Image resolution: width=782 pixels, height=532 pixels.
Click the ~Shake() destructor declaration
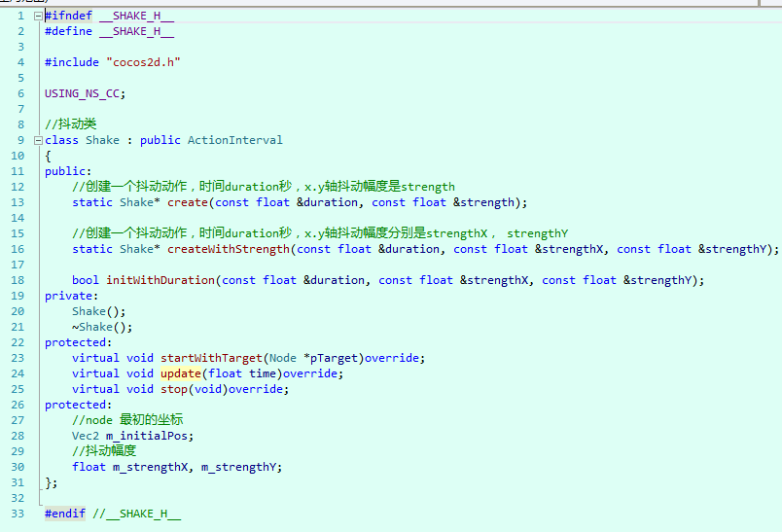point(102,327)
